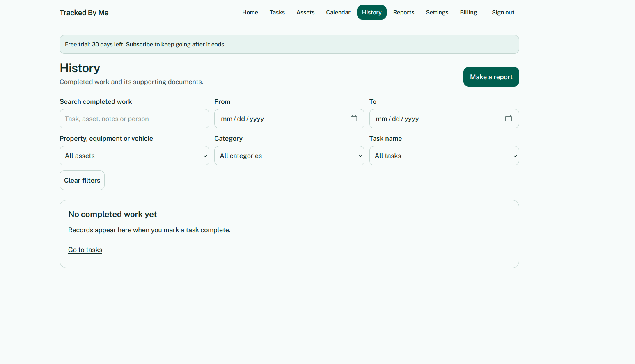Screen dimensions: 635x364
Task: Open the To date calendar picker icon
Action: click(x=509, y=118)
